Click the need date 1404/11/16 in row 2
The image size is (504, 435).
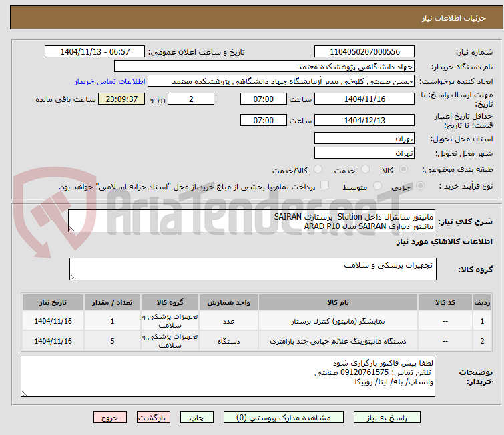tap(53, 340)
